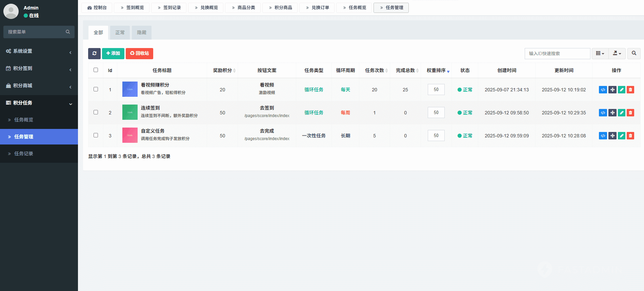Viewport: 644px width, 291px height.
Task: Click the blue code icon for task 1
Action: pyautogui.click(x=603, y=90)
